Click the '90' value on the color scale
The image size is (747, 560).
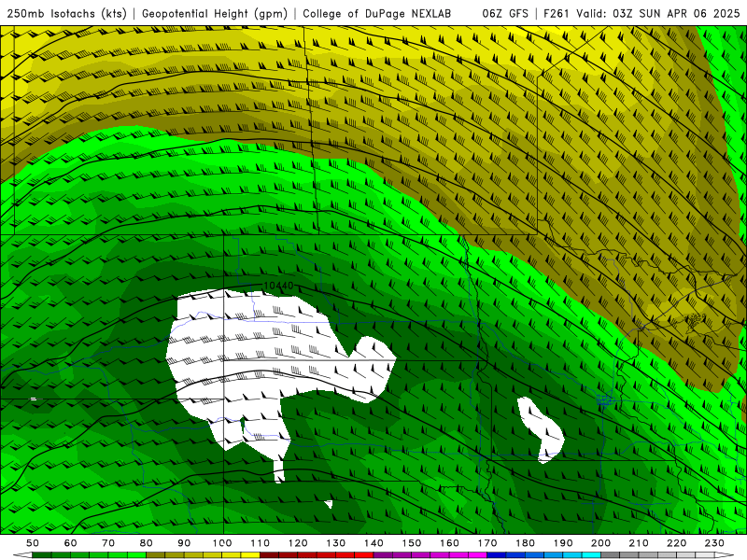pos(184,543)
